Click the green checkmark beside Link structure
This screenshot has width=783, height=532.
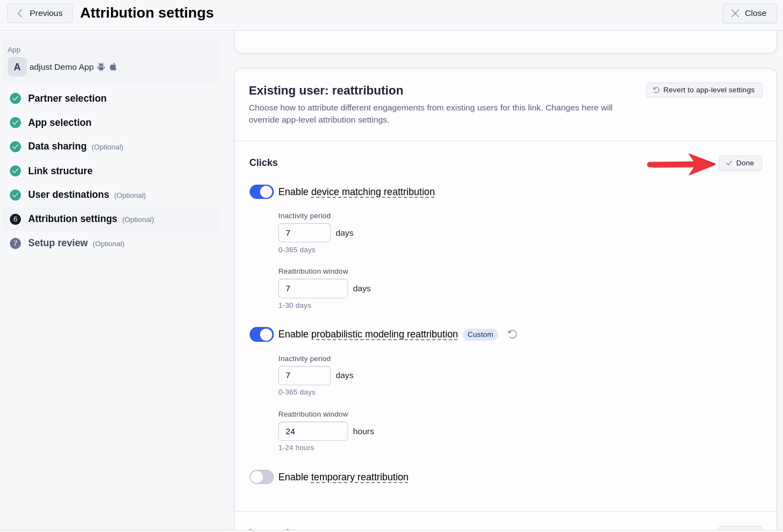(15, 171)
